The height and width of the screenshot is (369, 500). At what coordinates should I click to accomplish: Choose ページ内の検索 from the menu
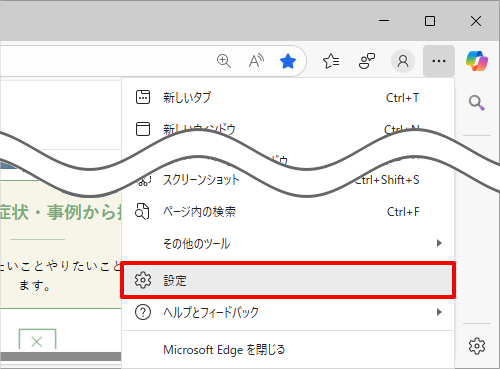[x=288, y=212]
